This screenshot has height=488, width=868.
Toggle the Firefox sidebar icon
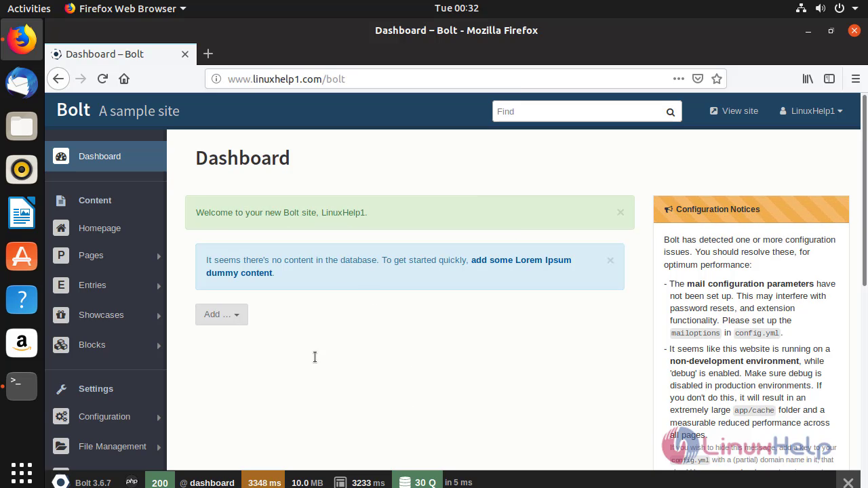coord(829,79)
